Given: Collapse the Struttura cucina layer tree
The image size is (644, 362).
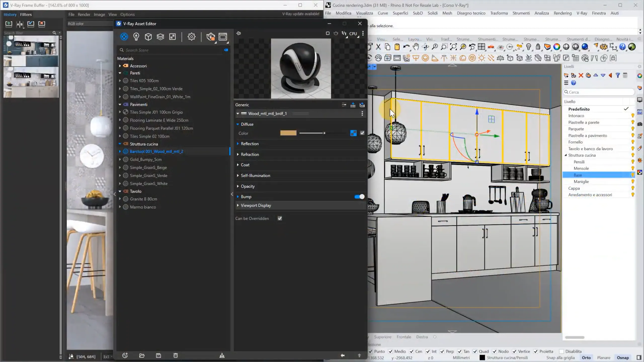Looking at the screenshot, I should click(566, 155).
